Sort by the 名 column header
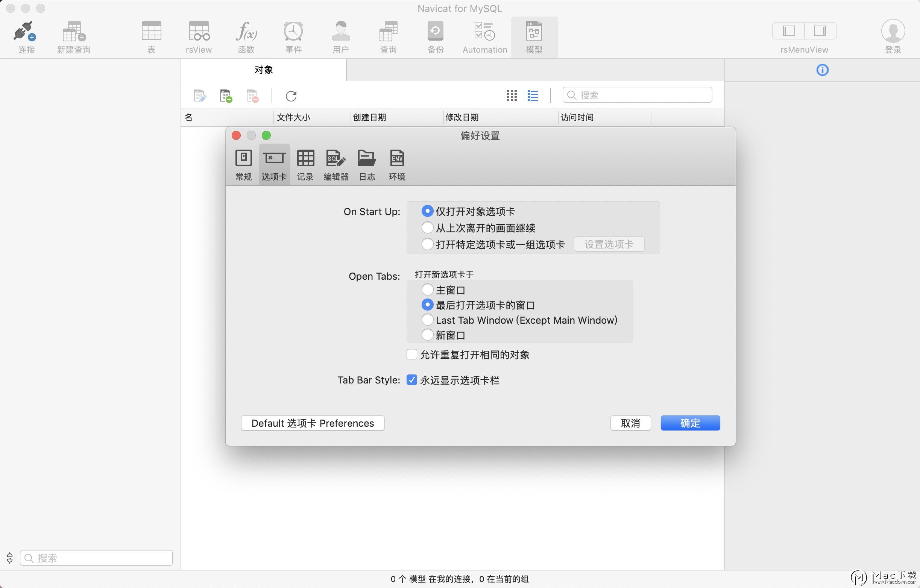The image size is (920, 588). (227, 117)
